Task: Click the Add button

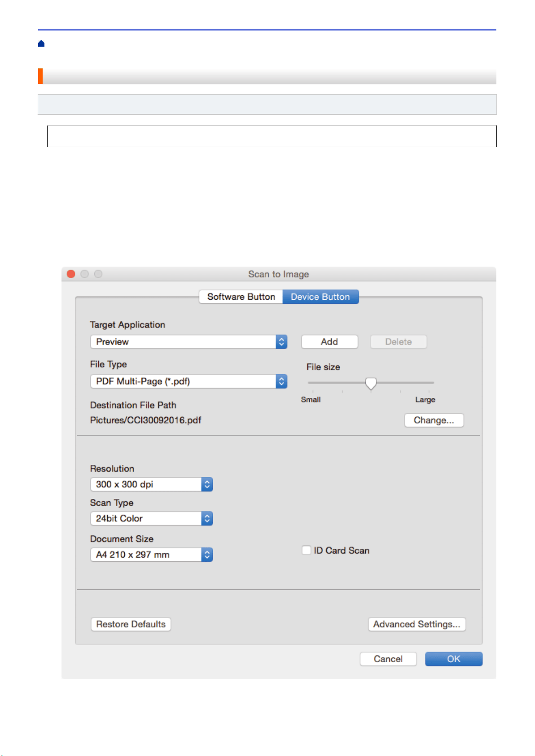Action: tap(329, 342)
